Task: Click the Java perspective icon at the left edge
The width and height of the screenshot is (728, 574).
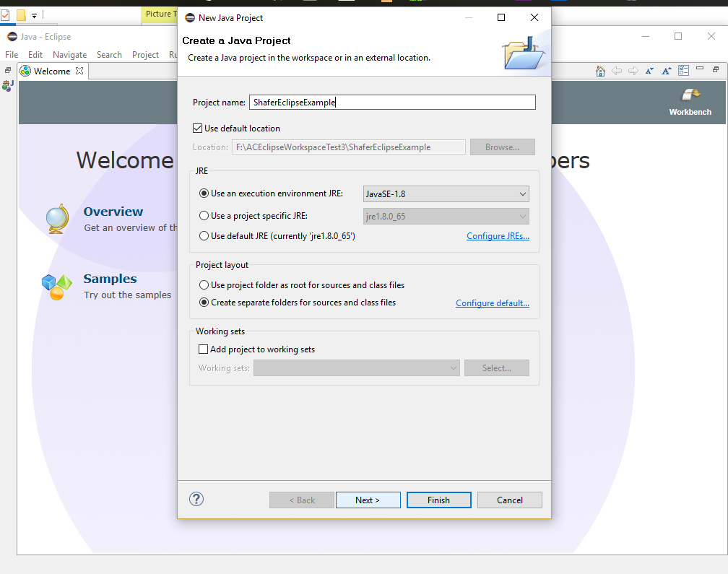Action: pos(8,85)
